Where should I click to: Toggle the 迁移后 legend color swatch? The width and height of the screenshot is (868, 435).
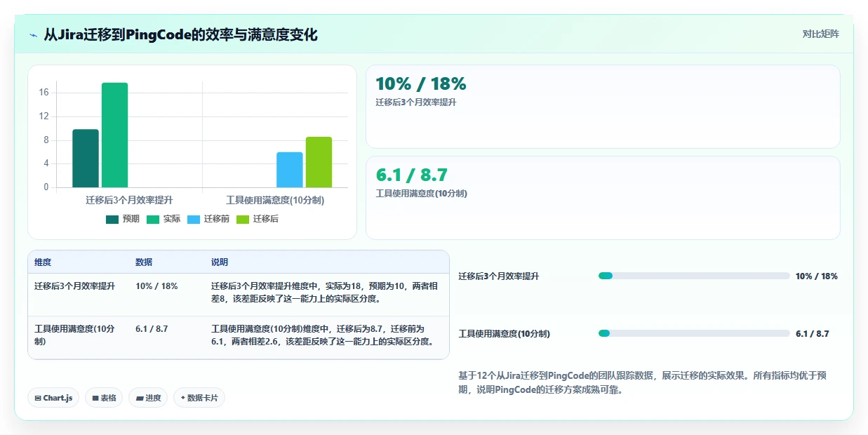click(x=243, y=219)
